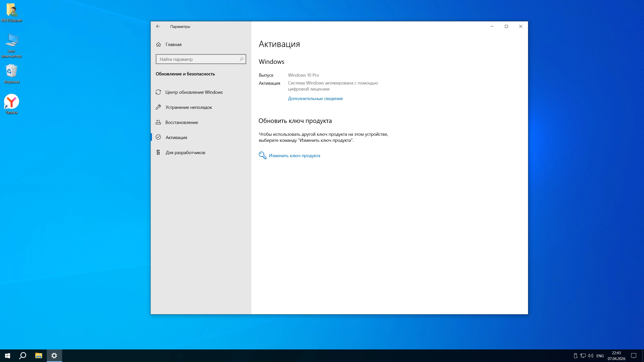Focus the Найти параметр search field

click(197, 59)
